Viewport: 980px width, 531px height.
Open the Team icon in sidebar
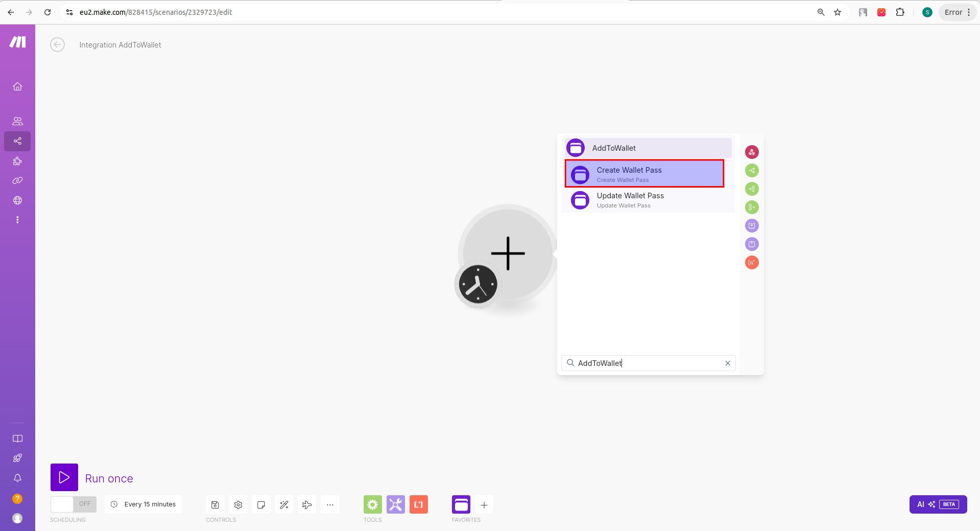pos(17,121)
